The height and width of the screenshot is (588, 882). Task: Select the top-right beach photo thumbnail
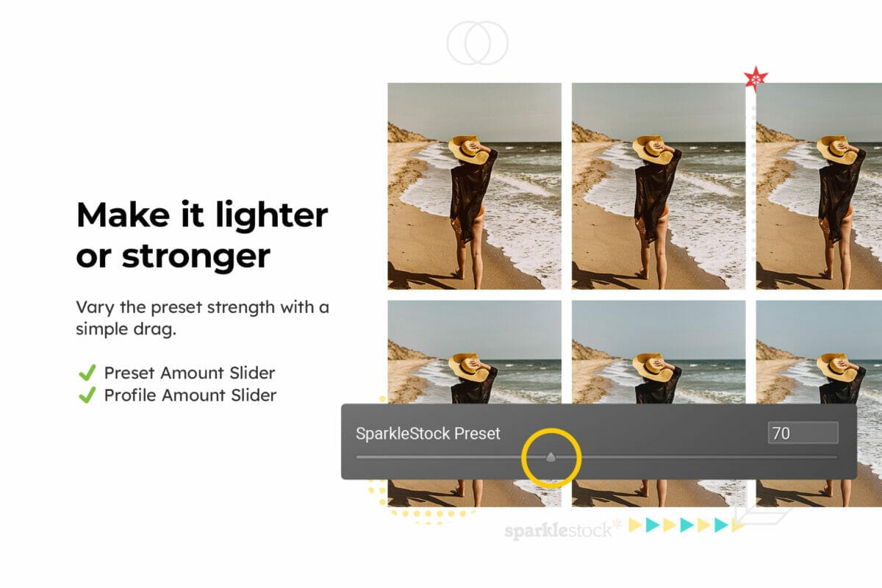[x=819, y=186]
